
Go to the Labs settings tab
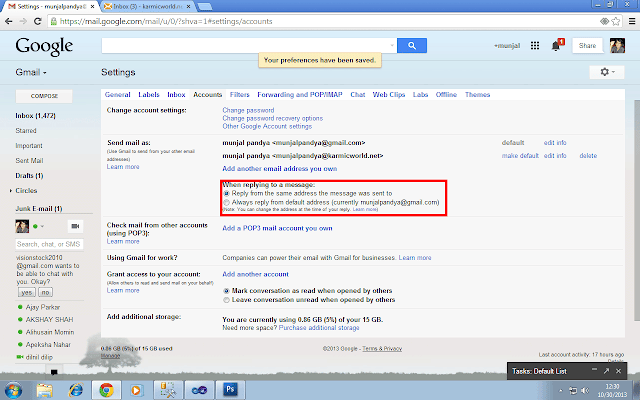tap(420, 94)
